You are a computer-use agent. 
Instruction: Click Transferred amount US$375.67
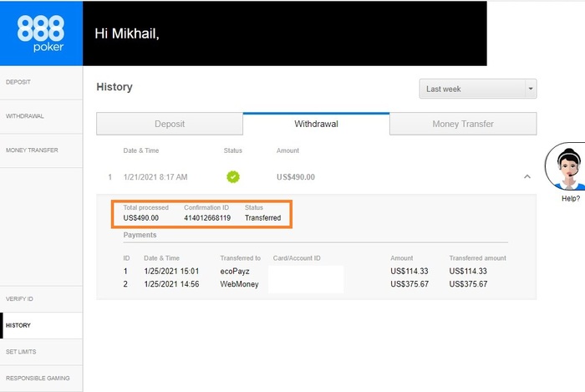[468, 284]
